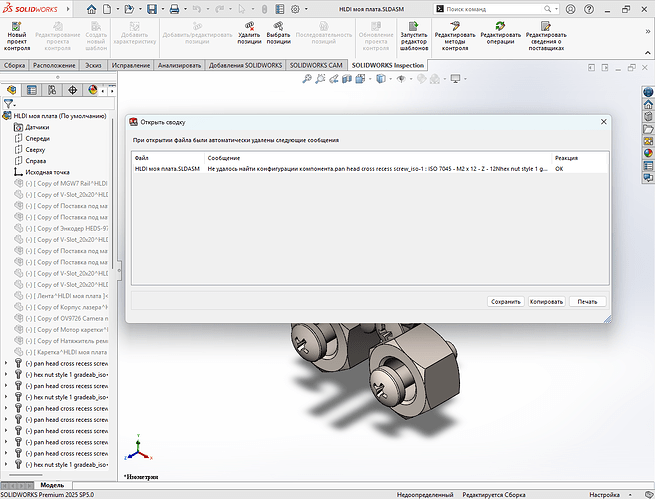This screenshot has width=655, height=499.
Task: Click the tree filter funnel icon
Action: click(x=8, y=103)
